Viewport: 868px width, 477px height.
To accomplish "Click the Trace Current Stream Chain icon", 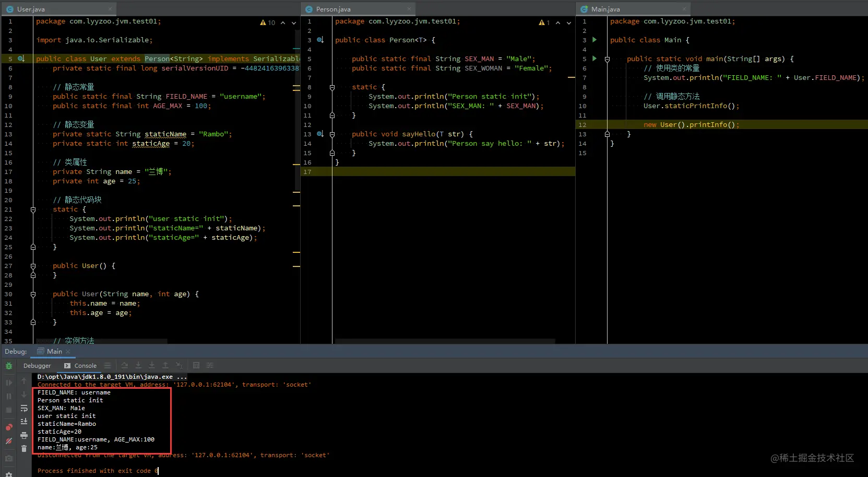I will click(210, 366).
